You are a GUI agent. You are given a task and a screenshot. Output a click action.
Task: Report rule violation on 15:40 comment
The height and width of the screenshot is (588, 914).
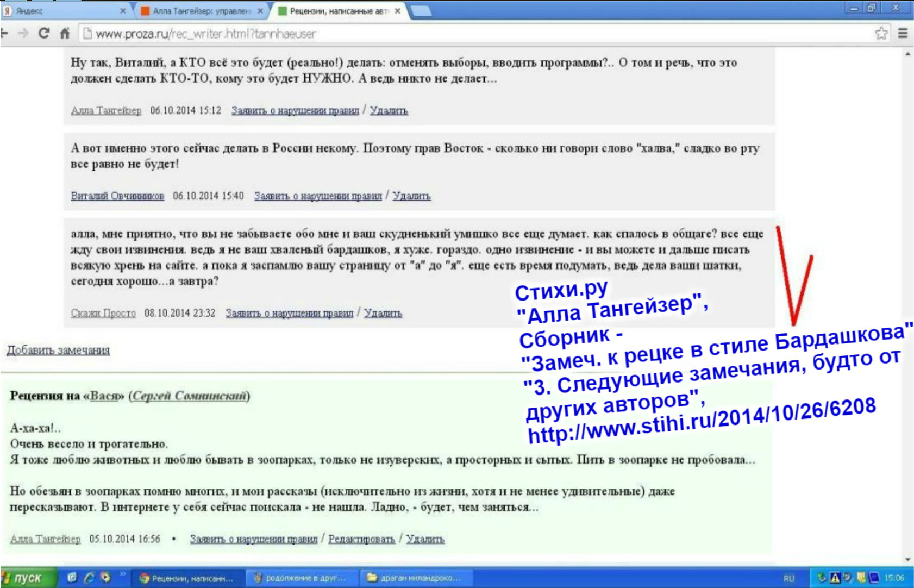tap(318, 196)
